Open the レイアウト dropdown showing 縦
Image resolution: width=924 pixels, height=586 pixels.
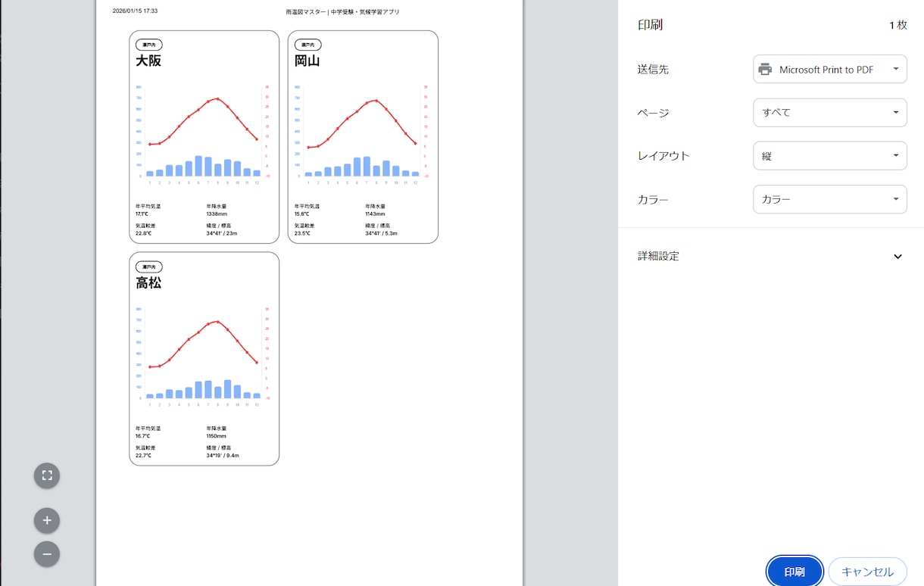pos(830,156)
